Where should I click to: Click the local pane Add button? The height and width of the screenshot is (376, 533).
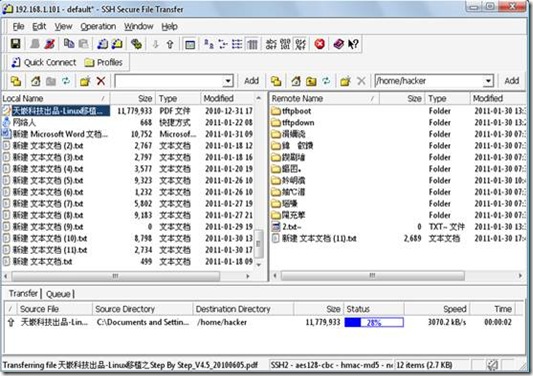click(x=252, y=81)
